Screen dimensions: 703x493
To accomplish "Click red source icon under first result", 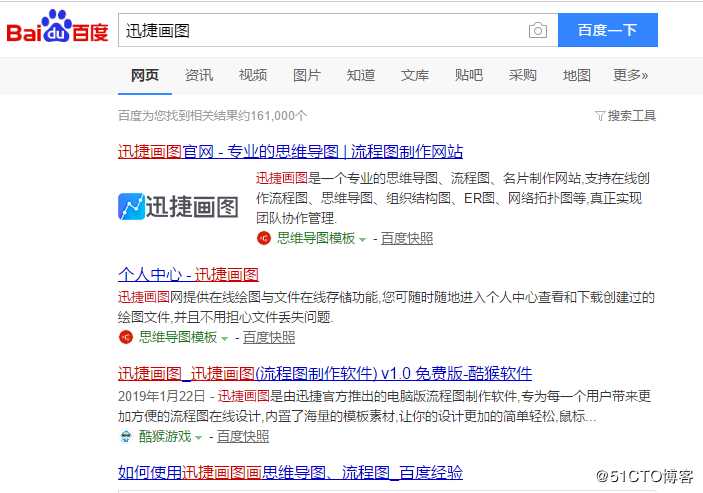I will click(264, 238).
